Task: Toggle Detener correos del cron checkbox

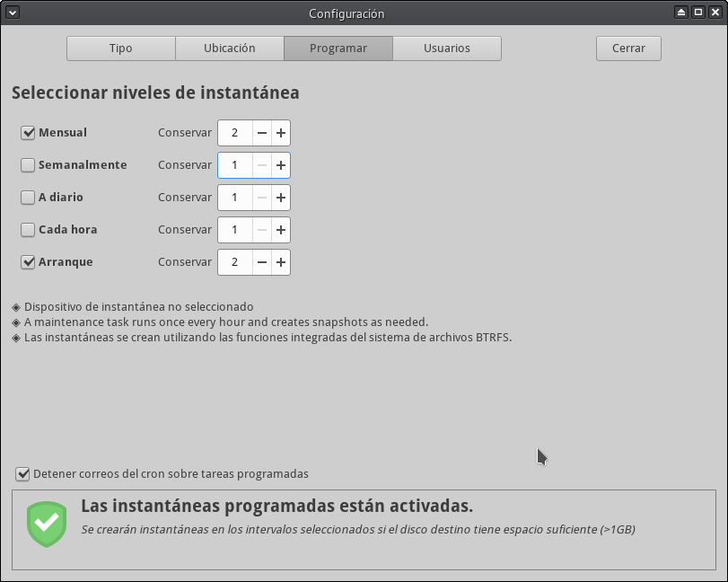Action: click(22, 473)
